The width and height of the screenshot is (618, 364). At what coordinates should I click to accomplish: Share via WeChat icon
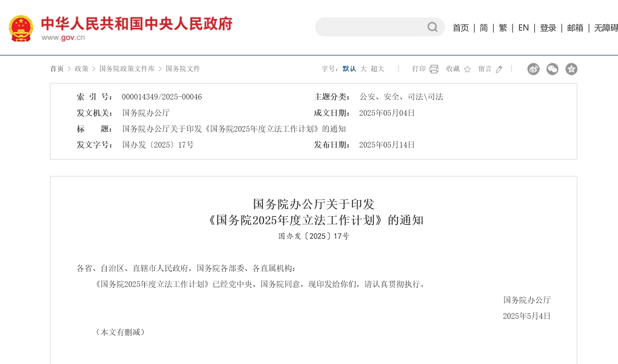552,69
